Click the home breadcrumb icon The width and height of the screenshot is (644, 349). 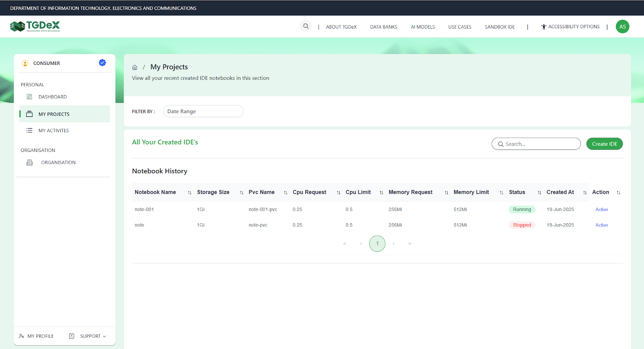click(135, 67)
